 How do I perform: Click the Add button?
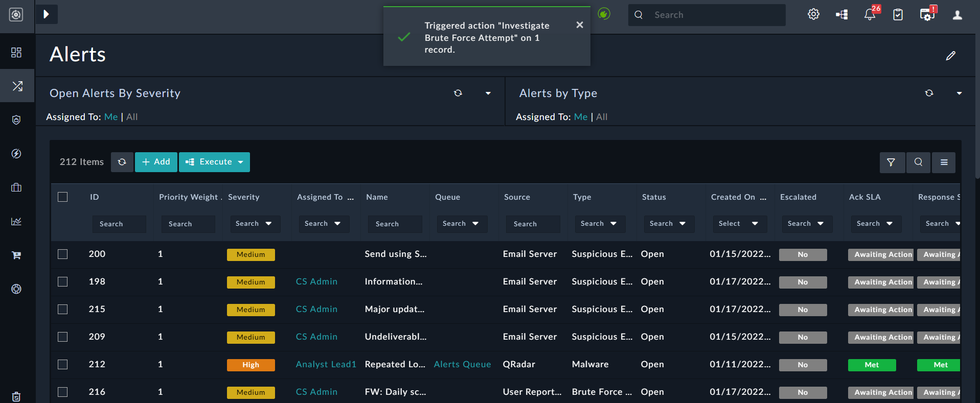pos(156,162)
